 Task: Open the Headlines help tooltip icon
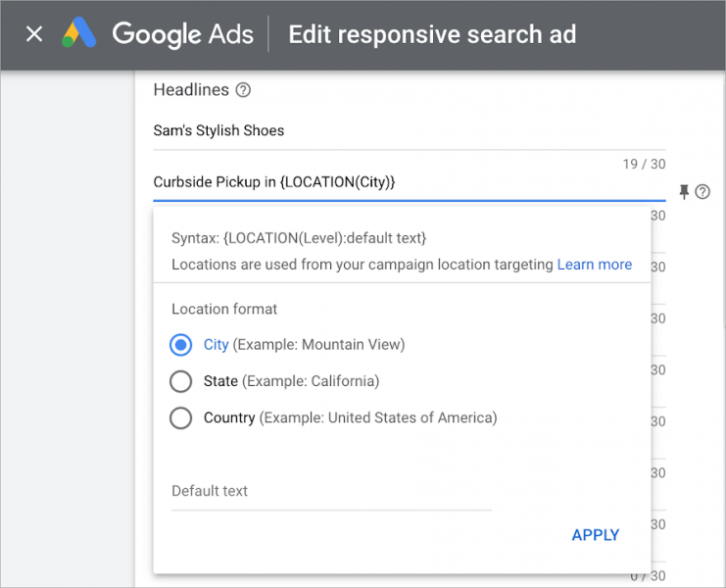(244, 90)
